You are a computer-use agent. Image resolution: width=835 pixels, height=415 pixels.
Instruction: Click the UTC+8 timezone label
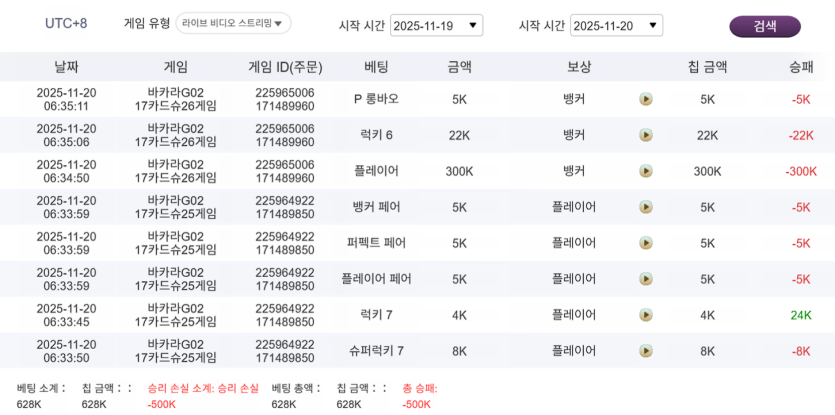[66, 23]
